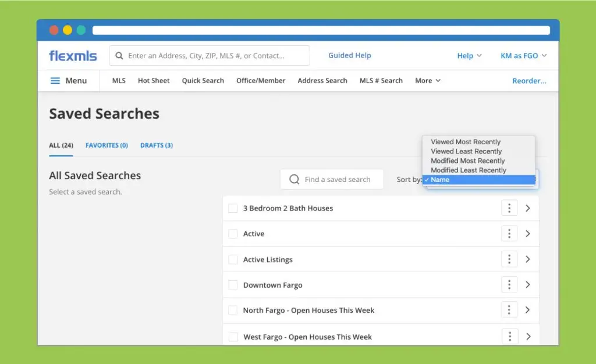
Task: Switch to the Drafts (3) tab
Action: click(x=156, y=145)
